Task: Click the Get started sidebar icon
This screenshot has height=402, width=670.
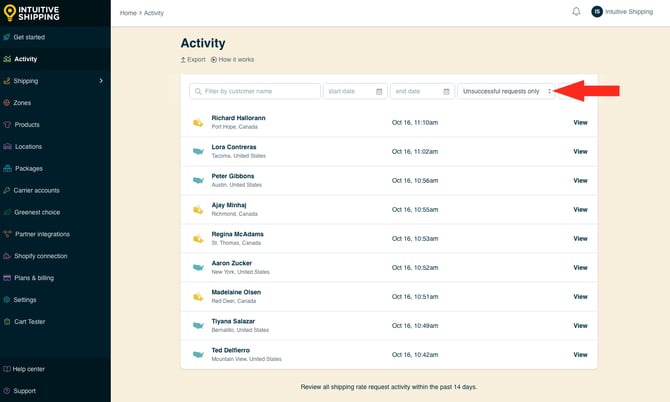Action: [7, 37]
